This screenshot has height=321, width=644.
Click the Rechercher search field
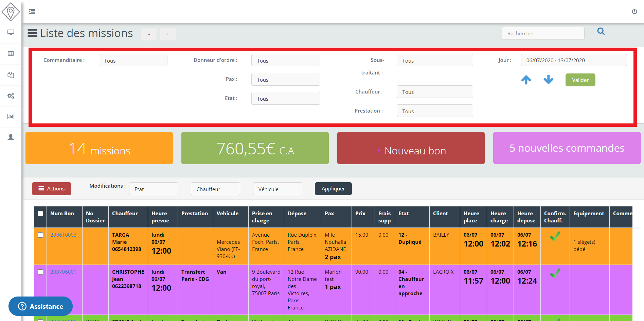pyautogui.click(x=543, y=33)
